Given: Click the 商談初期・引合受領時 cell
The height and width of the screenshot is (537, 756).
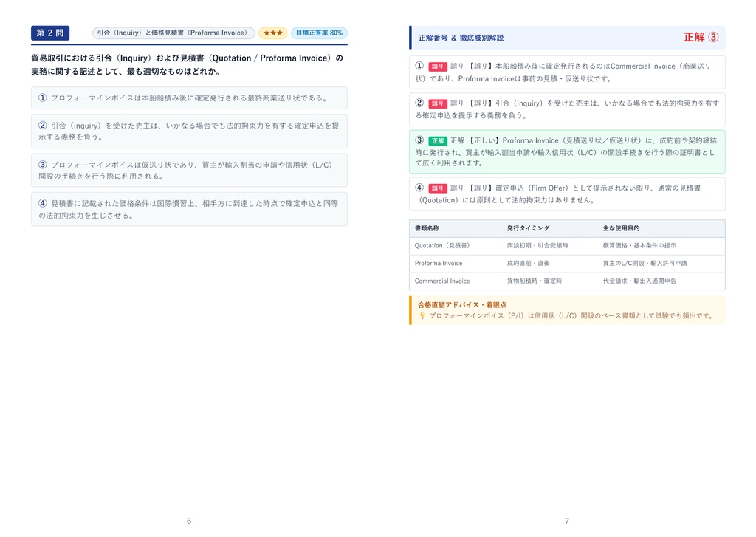Looking at the screenshot, I should [x=537, y=245].
